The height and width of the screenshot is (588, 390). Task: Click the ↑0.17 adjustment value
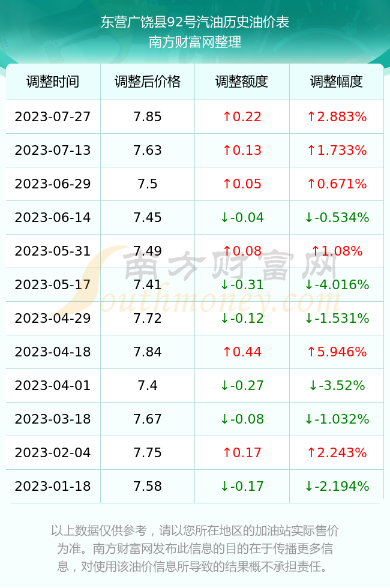pyautogui.click(x=242, y=452)
